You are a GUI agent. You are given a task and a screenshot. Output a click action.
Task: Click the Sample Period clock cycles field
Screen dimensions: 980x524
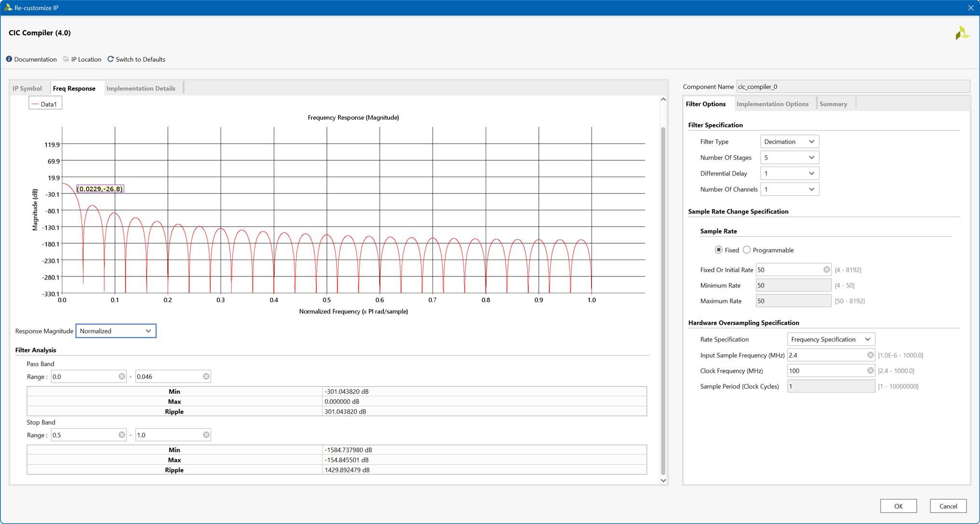coord(831,386)
